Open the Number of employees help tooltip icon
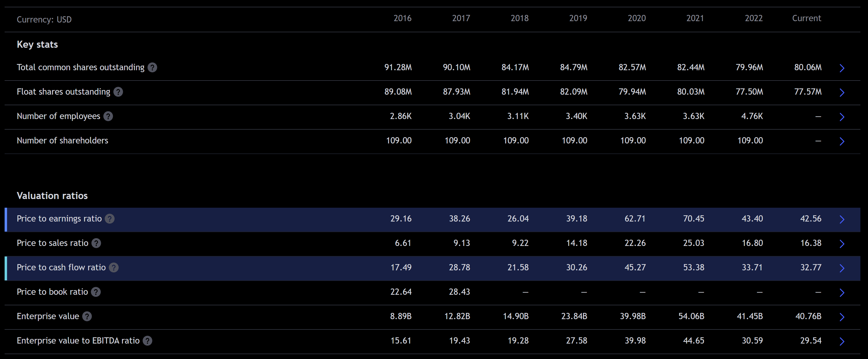The height and width of the screenshot is (359, 868). coord(108,116)
